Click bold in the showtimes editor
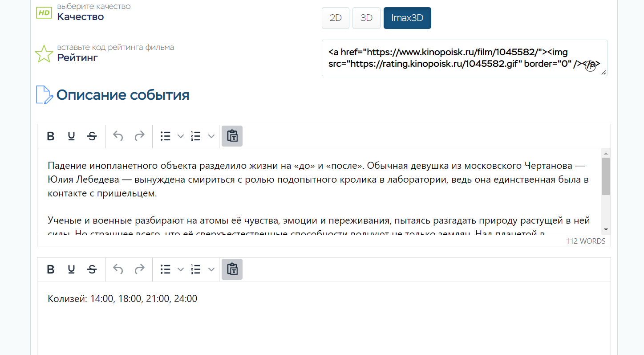 (51, 269)
